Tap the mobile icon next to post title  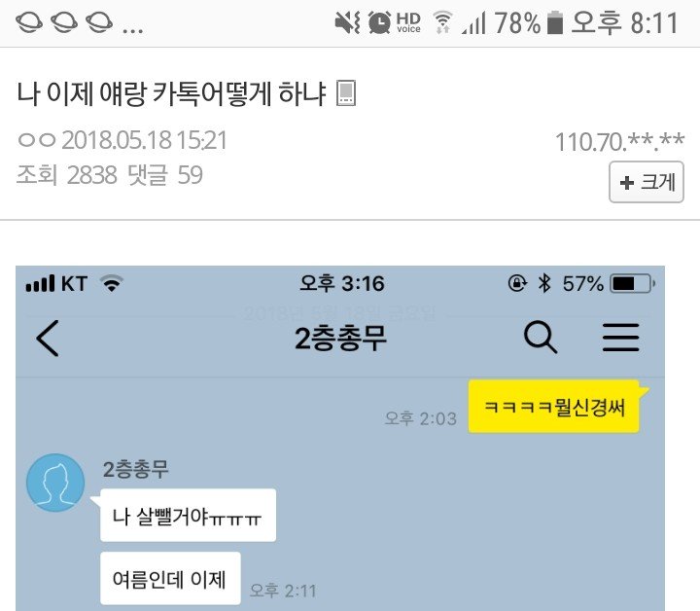pos(346,92)
